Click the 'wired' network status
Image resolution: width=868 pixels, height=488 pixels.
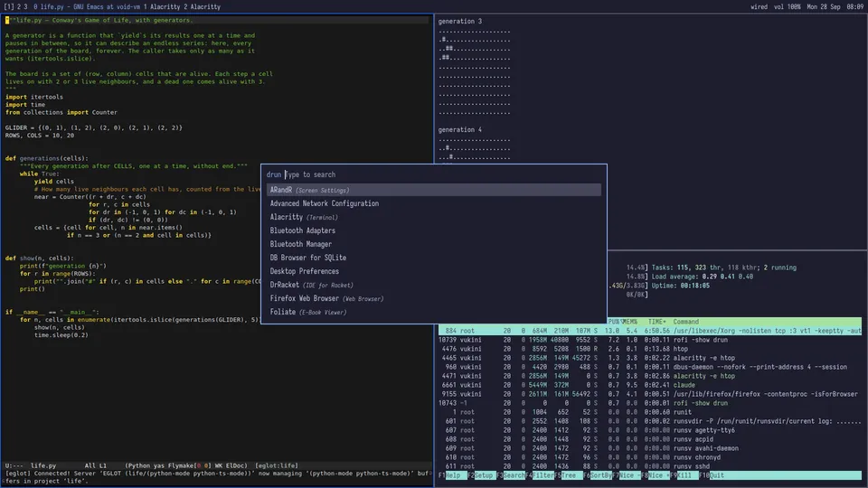click(759, 6)
